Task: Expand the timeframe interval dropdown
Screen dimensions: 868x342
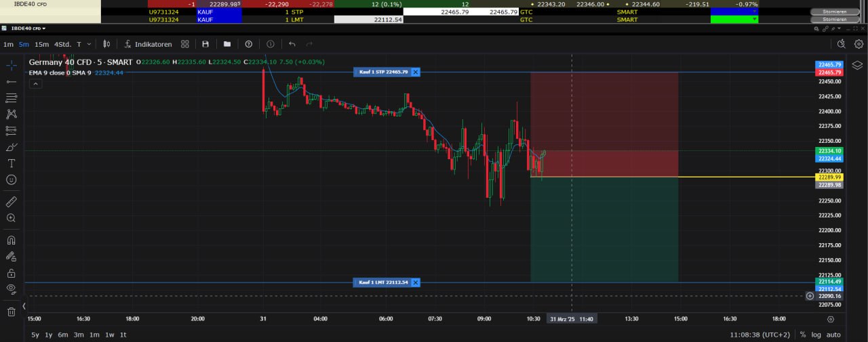Action: pyautogui.click(x=90, y=44)
